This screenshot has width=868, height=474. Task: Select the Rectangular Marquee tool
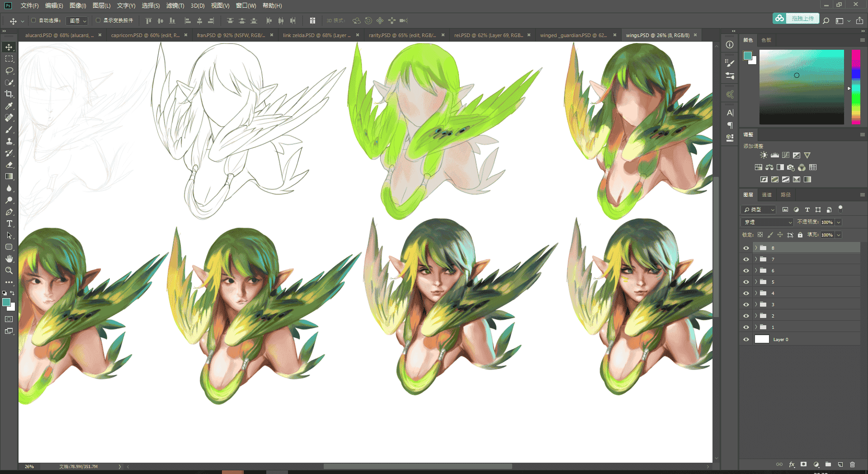tap(9, 59)
